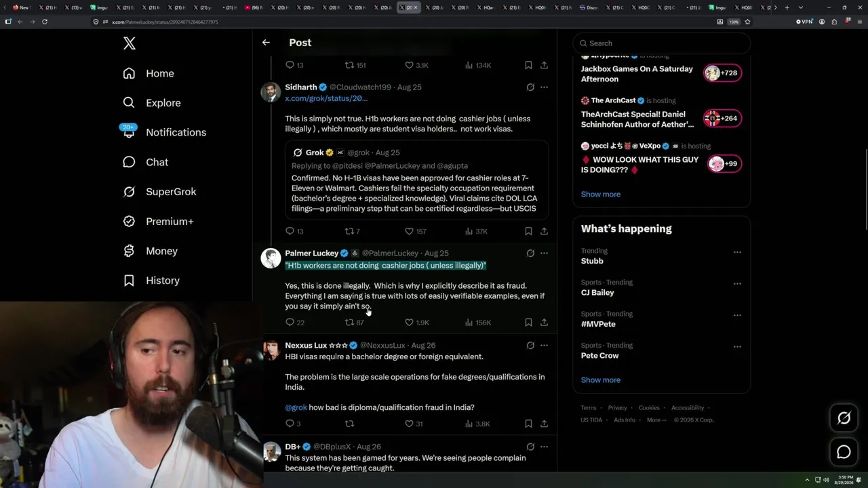Click Sidharth's profile avatar
868x488 pixels.
pos(271,92)
